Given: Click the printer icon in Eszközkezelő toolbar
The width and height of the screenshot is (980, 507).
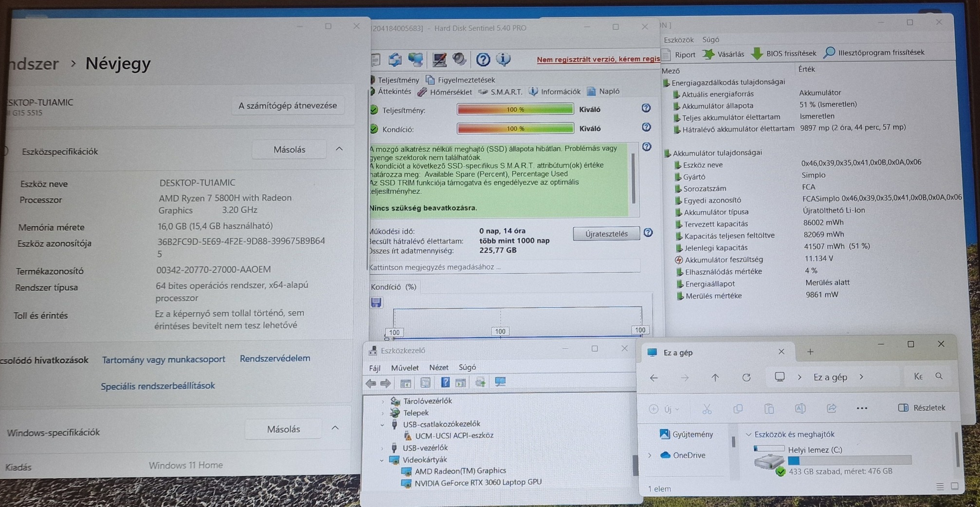Looking at the screenshot, I should [480, 382].
